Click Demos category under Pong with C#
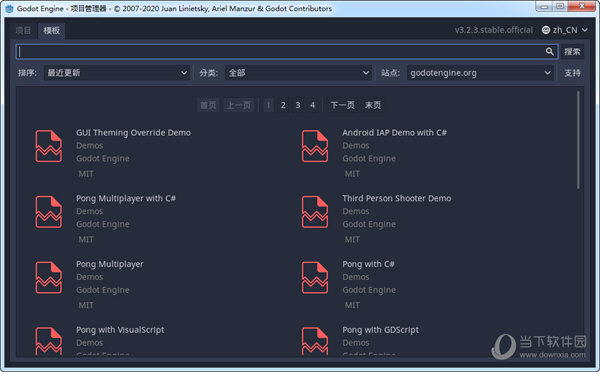600x372 pixels. tap(356, 277)
